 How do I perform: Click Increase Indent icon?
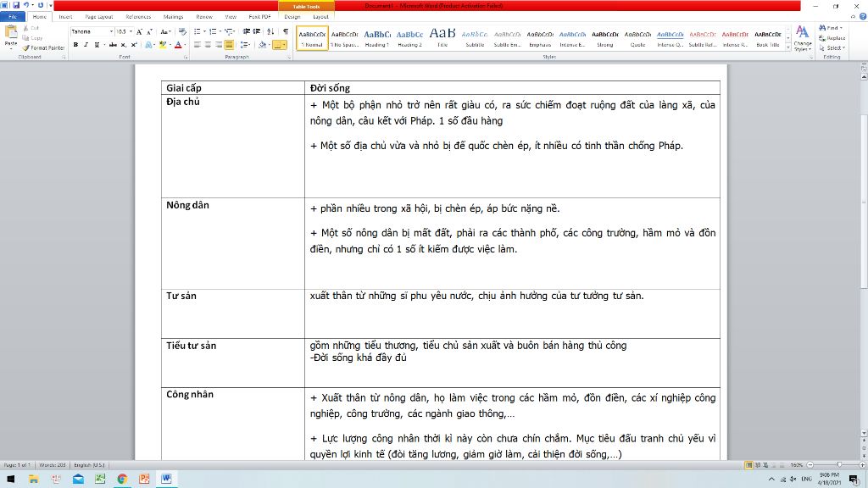(x=257, y=31)
